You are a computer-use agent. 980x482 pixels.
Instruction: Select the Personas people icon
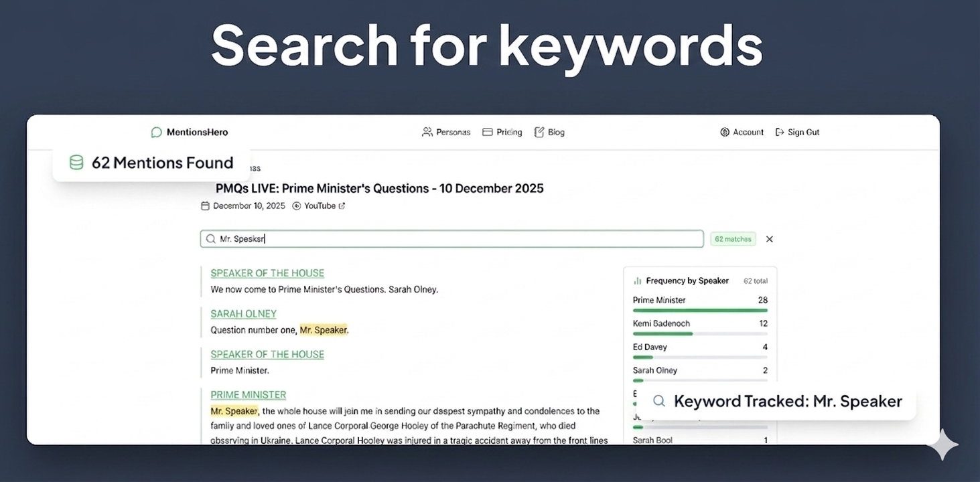pyautogui.click(x=428, y=132)
